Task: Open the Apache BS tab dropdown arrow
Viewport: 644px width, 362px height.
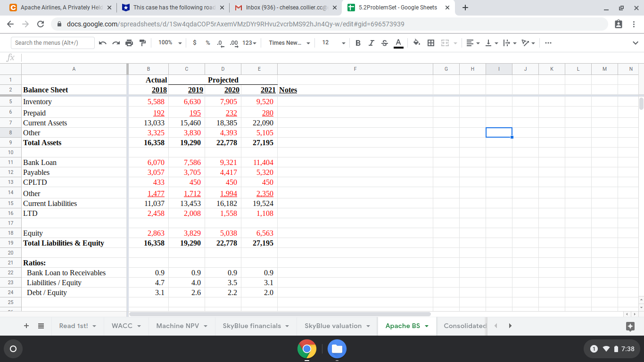Action: click(x=427, y=326)
